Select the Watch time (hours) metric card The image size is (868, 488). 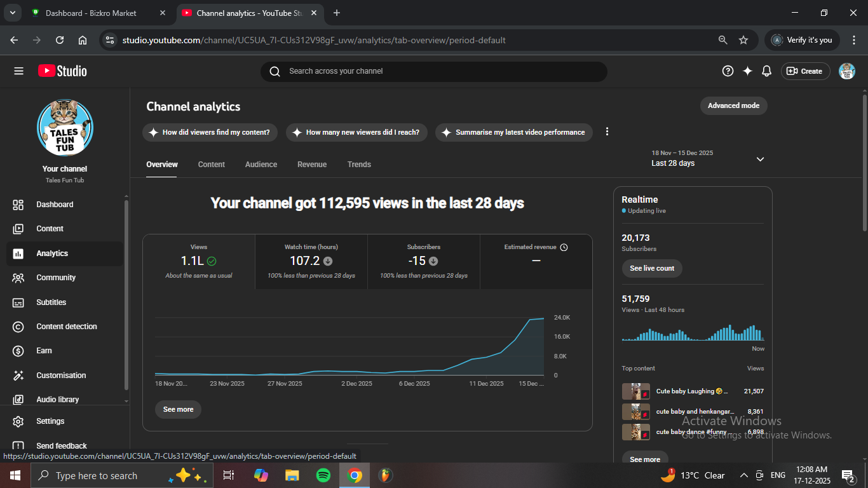tap(311, 261)
